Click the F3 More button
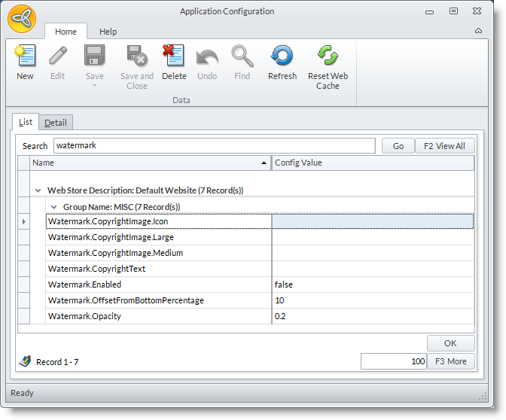This screenshot has height=420, width=506. click(x=451, y=361)
